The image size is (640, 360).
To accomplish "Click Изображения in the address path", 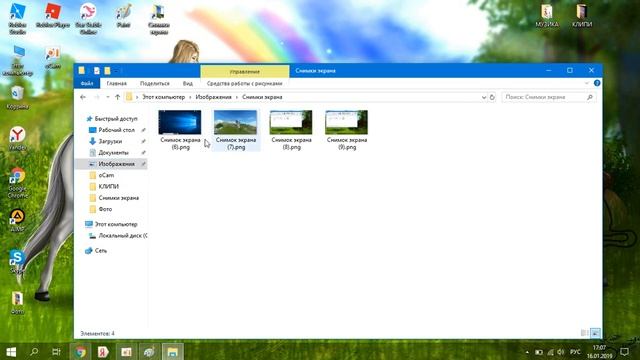I will pos(213,97).
